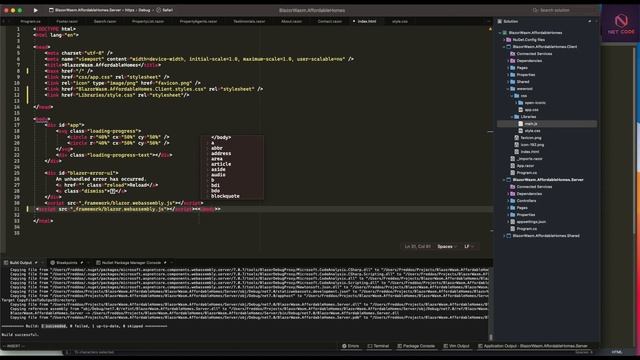The width and height of the screenshot is (640, 360).
Task: Select the Server appsettings.json file
Action: [x=531, y=222]
